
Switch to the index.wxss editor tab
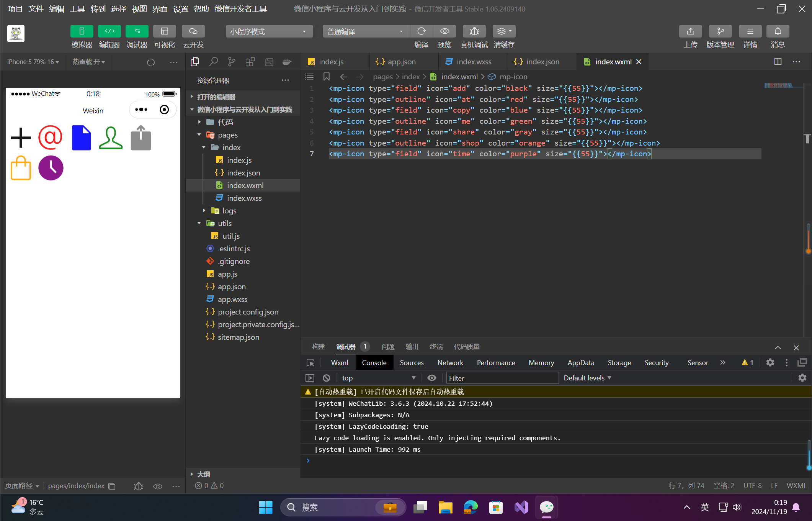[x=473, y=62]
